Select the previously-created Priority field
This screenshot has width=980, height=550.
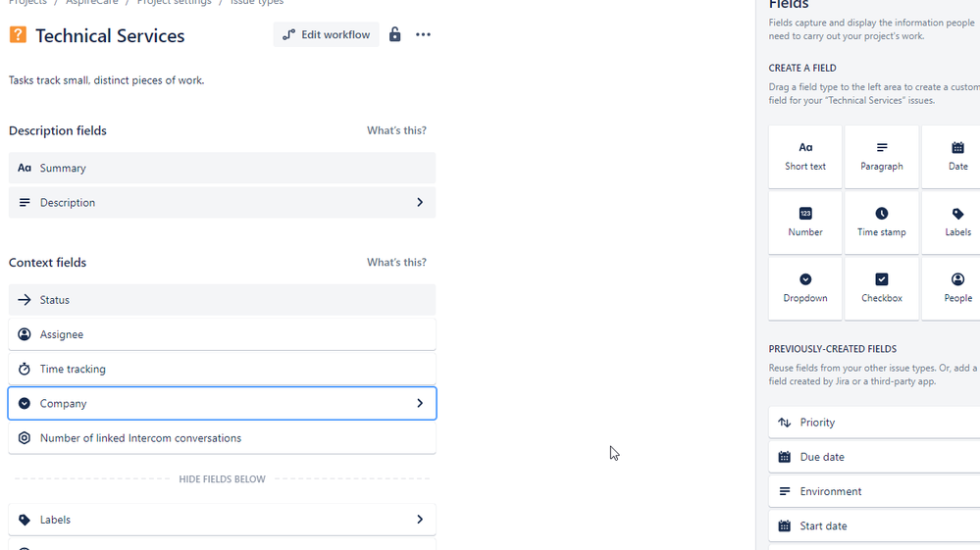point(874,423)
